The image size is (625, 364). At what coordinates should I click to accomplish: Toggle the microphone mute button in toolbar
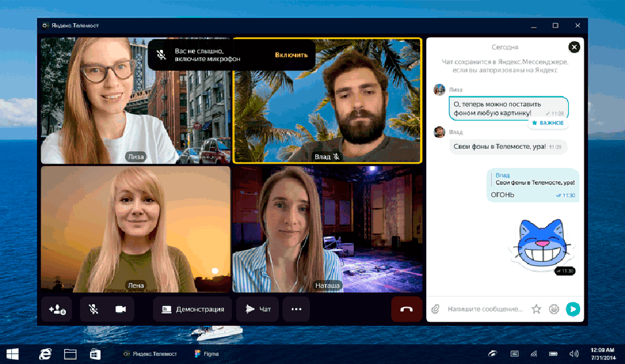(93, 309)
